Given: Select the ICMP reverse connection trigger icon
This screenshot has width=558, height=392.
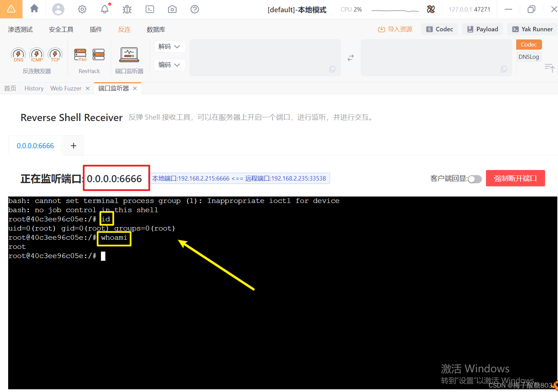Looking at the screenshot, I should click(36, 54).
